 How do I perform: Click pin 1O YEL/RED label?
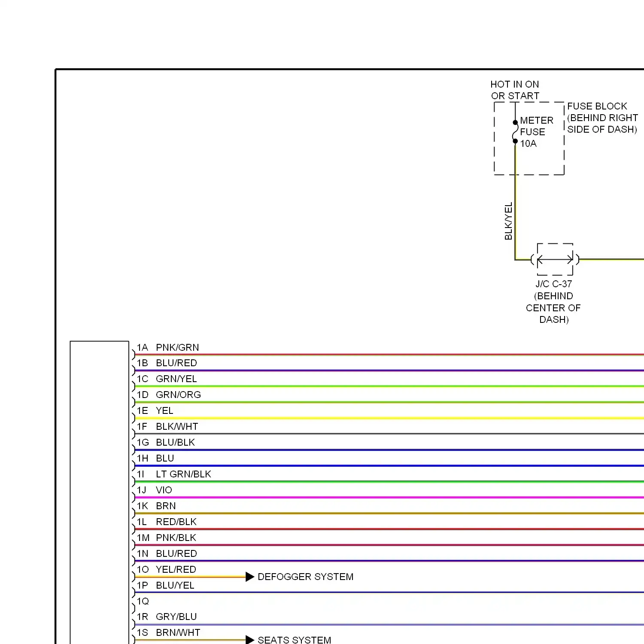point(167,569)
